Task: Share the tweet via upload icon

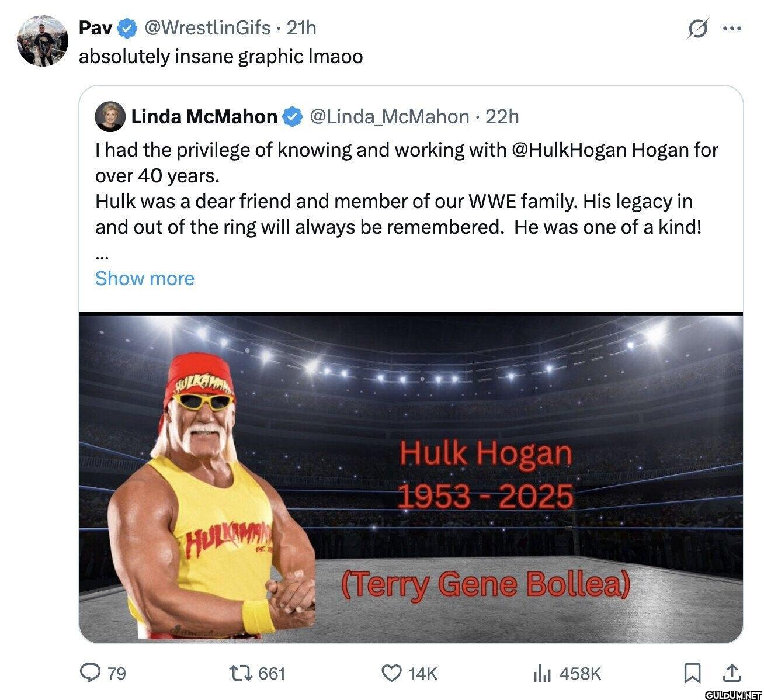Action: pos(731,673)
